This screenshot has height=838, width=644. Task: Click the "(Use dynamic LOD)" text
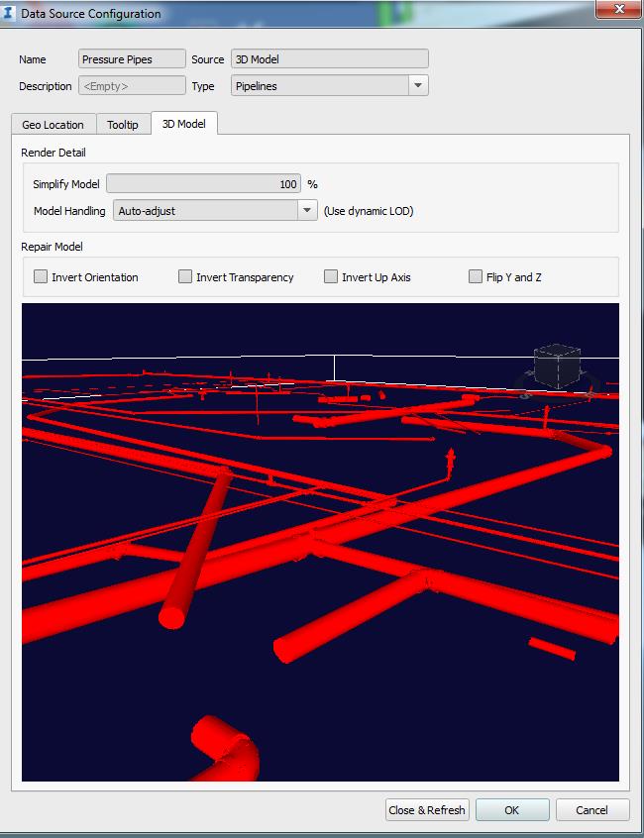click(369, 211)
